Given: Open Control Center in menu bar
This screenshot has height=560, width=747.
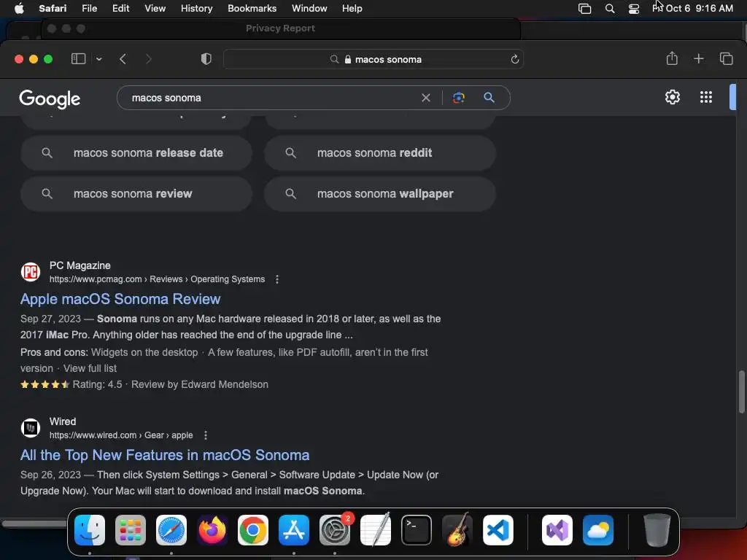Looking at the screenshot, I should 634,8.
